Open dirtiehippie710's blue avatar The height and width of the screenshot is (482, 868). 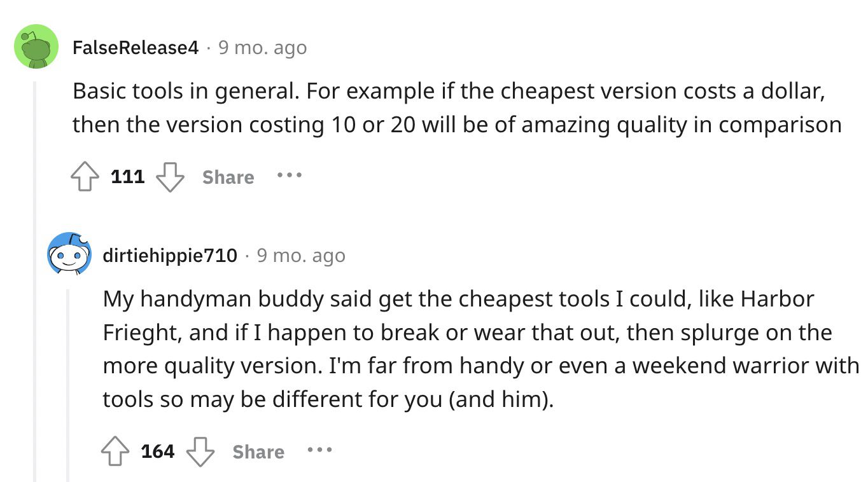point(69,255)
